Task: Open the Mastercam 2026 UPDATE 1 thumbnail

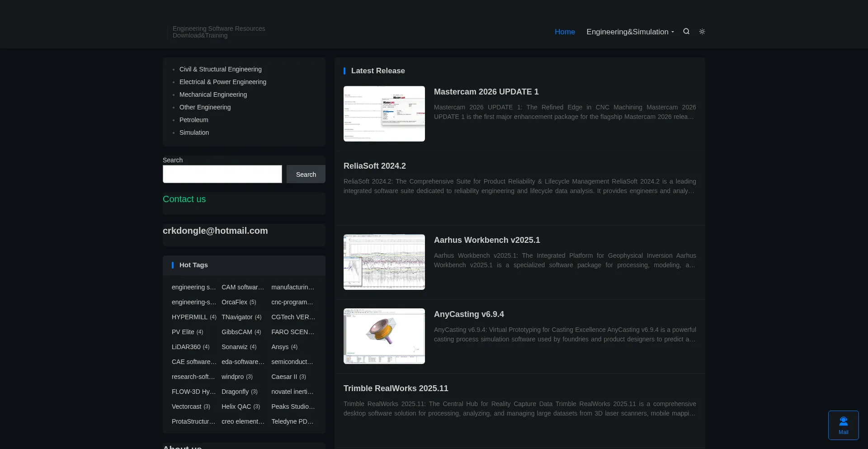Action: (x=384, y=113)
